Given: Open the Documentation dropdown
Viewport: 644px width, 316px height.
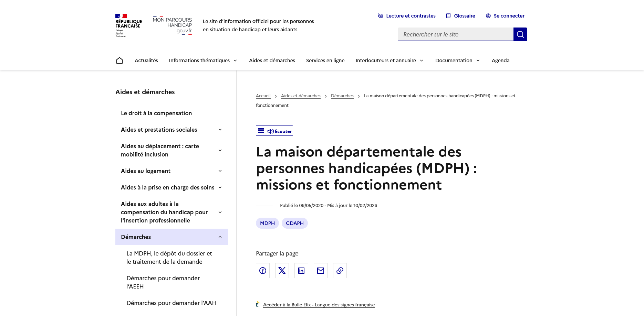Looking at the screenshot, I should point(457,61).
